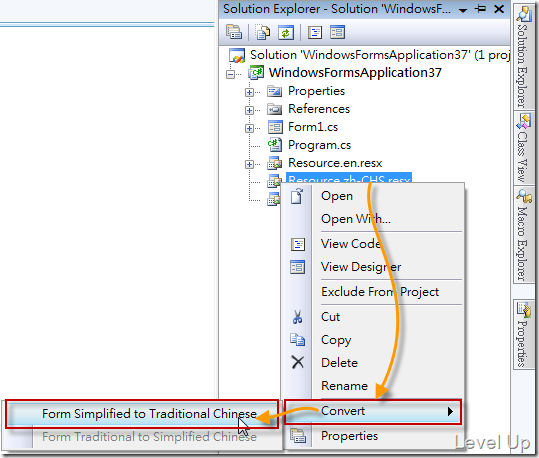Click the Open icon in context menu
The image size is (539, 458).
[x=297, y=196]
